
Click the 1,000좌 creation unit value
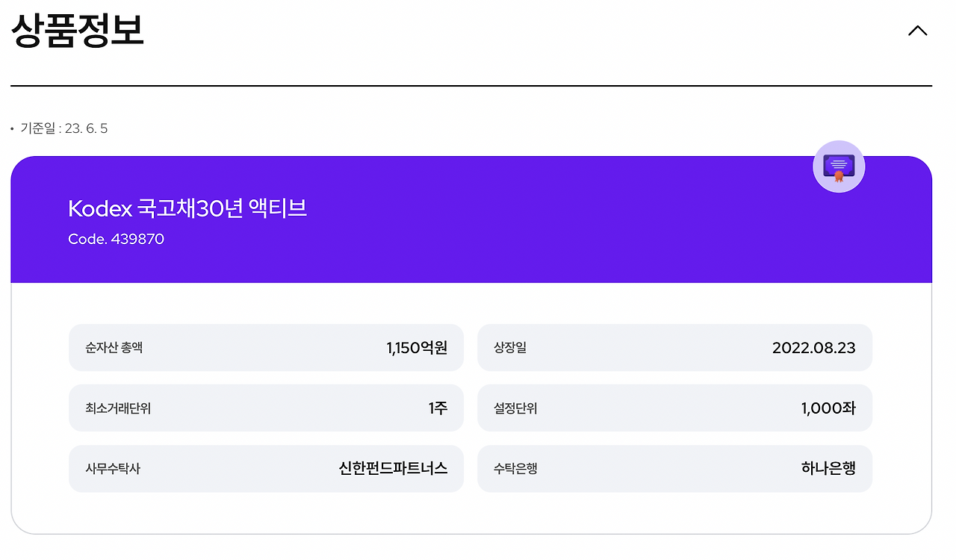click(828, 408)
